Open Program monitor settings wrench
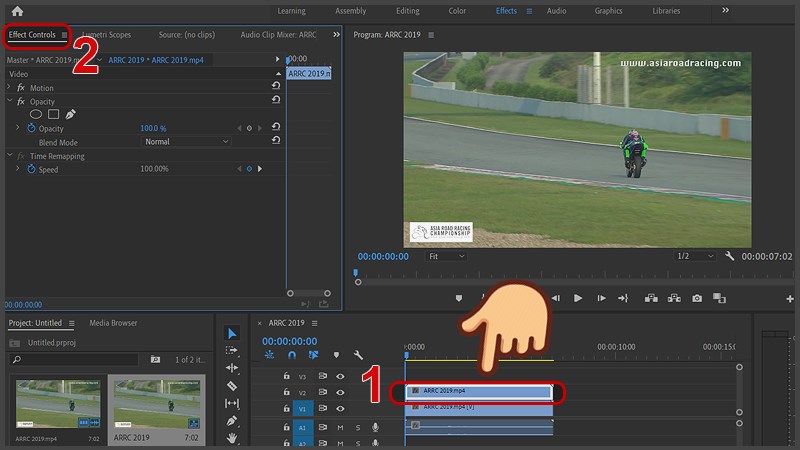Screen dimensions: 800x450 730,256
